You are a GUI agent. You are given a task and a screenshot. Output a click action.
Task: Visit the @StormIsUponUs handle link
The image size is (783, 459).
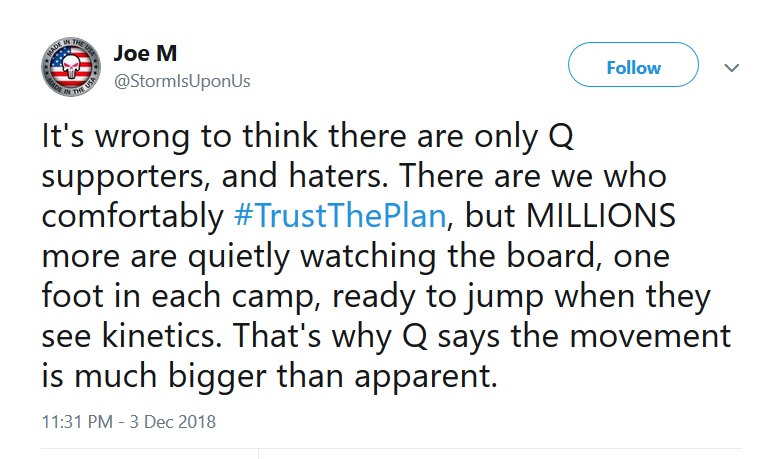click(182, 81)
